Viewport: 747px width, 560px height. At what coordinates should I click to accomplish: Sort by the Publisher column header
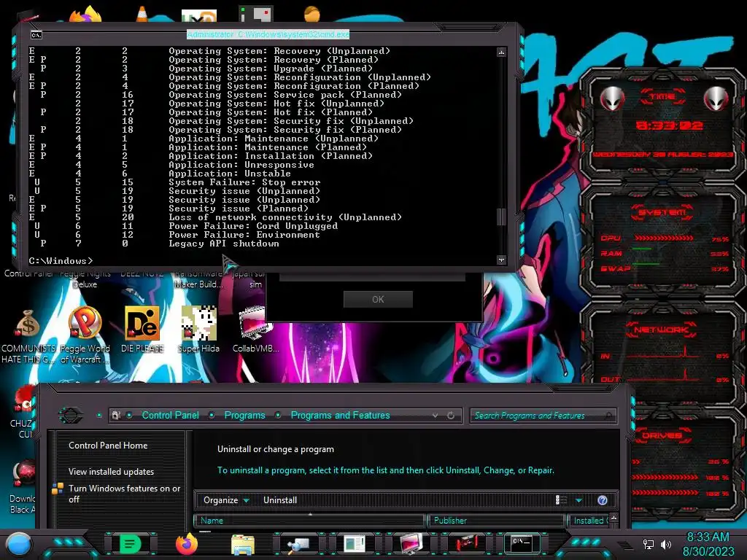496,521
